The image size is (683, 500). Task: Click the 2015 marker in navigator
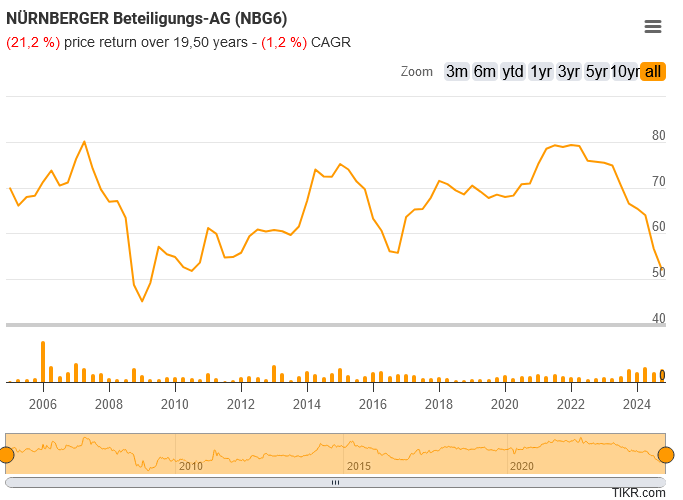(x=358, y=466)
